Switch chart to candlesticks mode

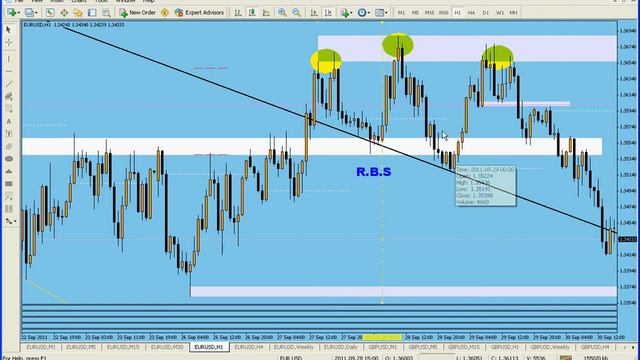252,13
